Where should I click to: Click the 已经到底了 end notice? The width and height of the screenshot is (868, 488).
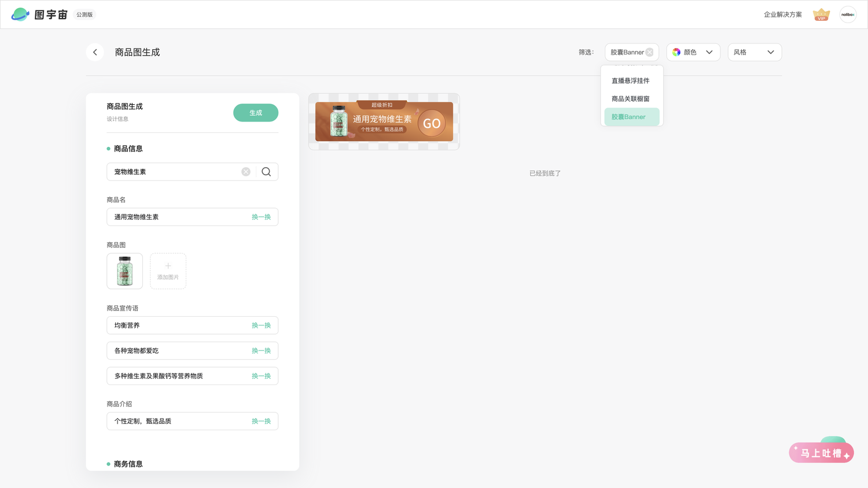point(545,173)
